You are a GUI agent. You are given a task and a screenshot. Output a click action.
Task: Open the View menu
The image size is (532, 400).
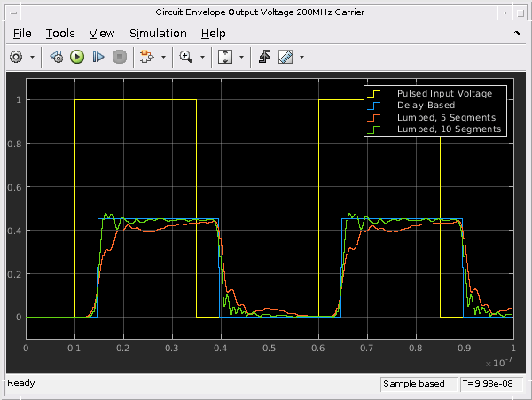102,34
